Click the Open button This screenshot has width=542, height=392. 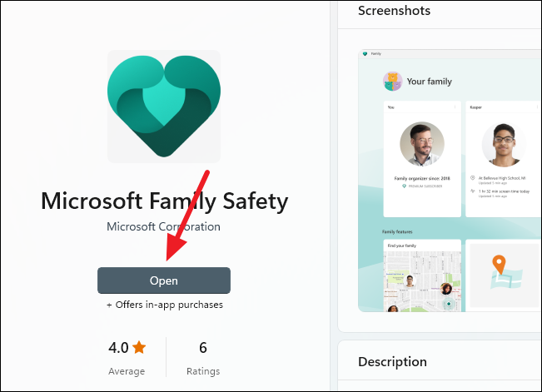(164, 280)
